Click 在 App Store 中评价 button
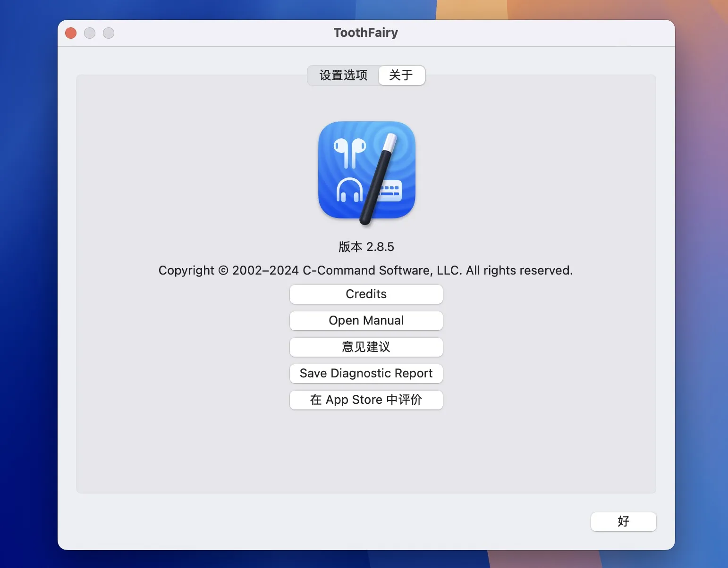This screenshot has width=728, height=568. tap(366, 400)
